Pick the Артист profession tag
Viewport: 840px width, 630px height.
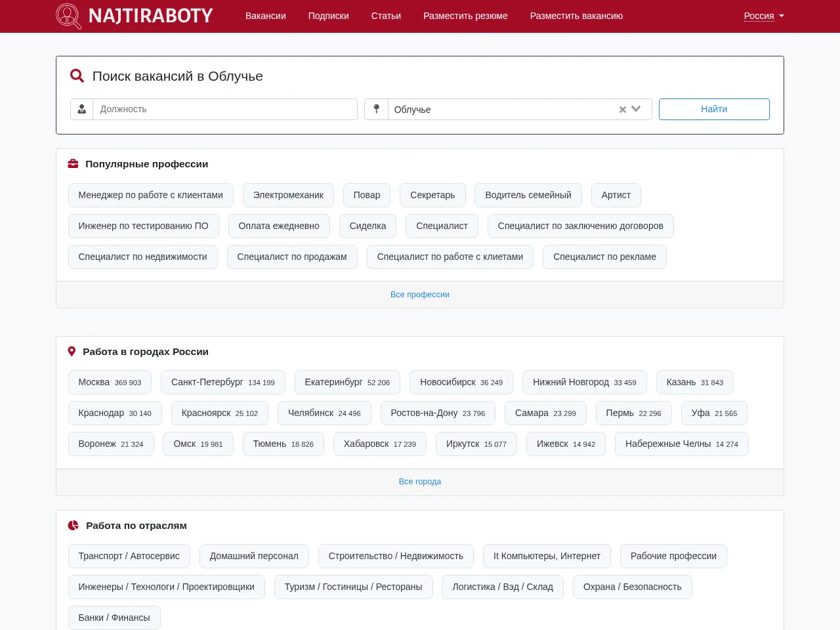click(x=616, y=195)
